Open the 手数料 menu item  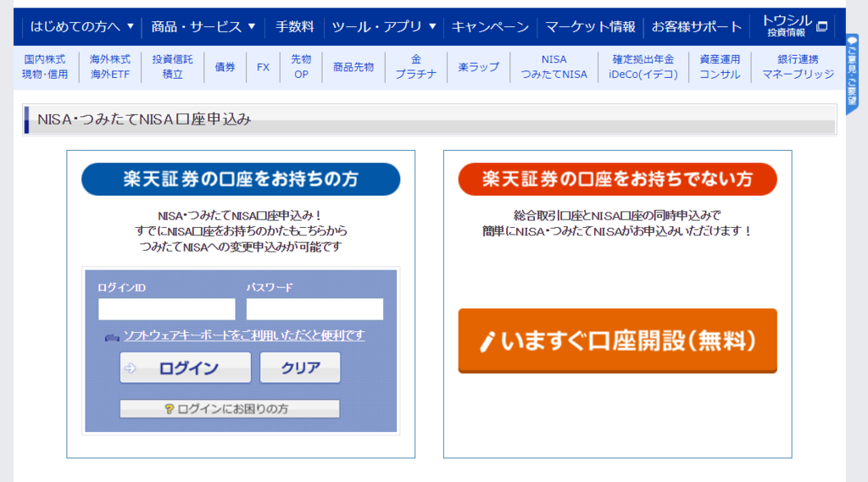(294, 26)
